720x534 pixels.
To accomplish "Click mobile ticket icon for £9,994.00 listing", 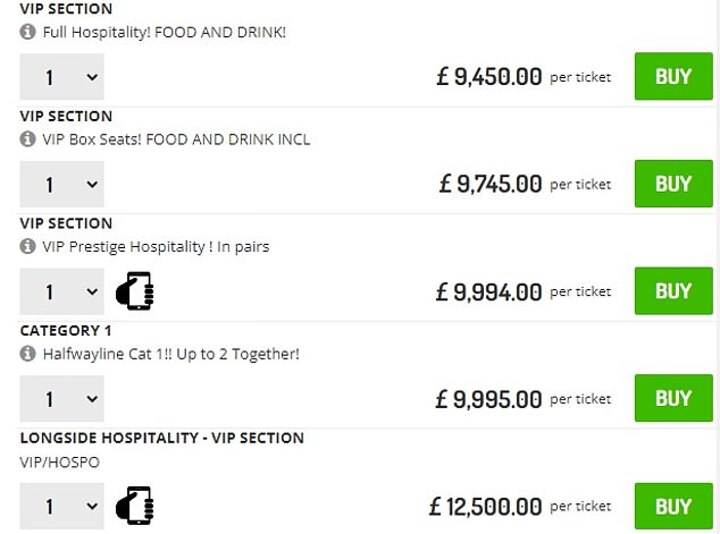I will [x=135, y=292].
